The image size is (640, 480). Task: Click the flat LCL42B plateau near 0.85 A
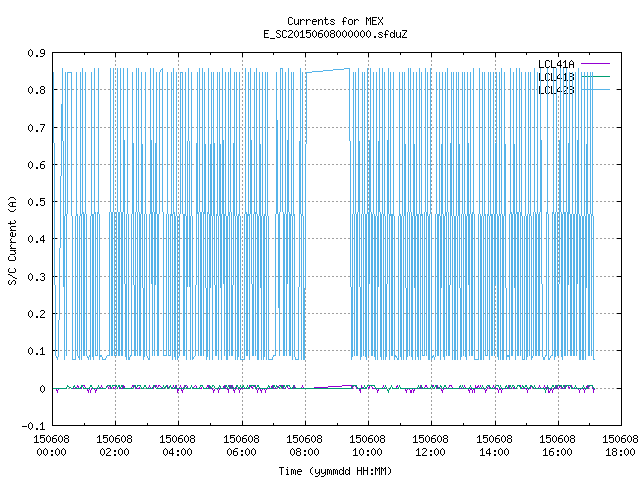pyautogui.click(x=328, y=71)
